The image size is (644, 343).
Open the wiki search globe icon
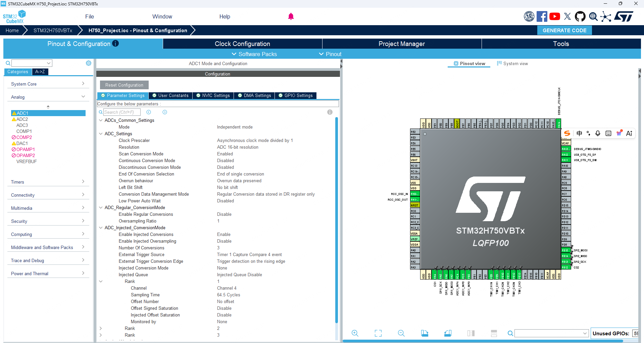pyautogui.click(x=593, y=16)
